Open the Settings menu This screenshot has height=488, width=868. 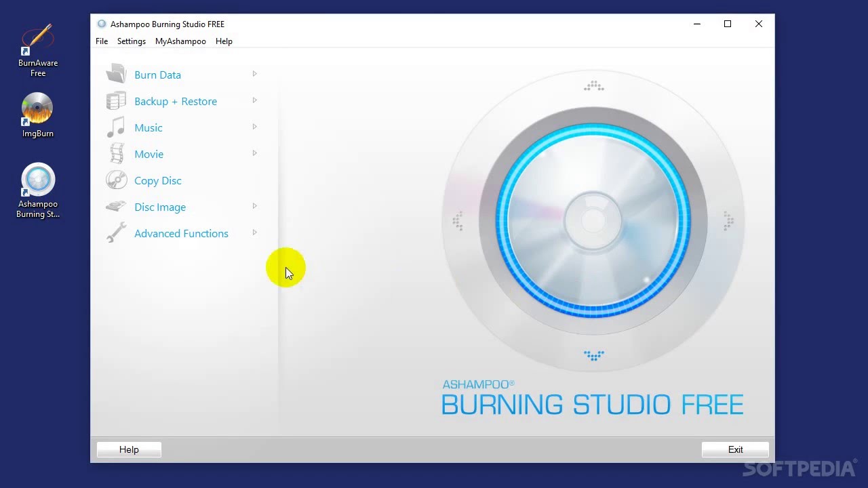132,41
